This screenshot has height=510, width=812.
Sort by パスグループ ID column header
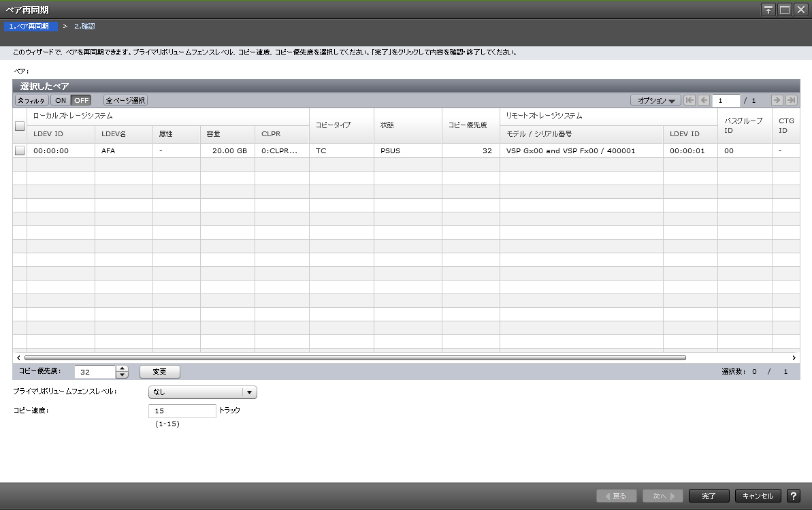pyautogui.click(x=744, y=125)
